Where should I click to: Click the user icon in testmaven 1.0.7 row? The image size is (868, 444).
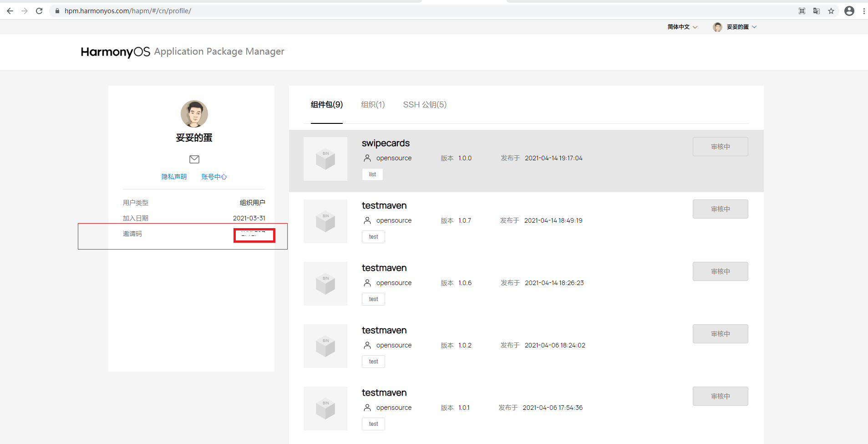pos(367,220)
